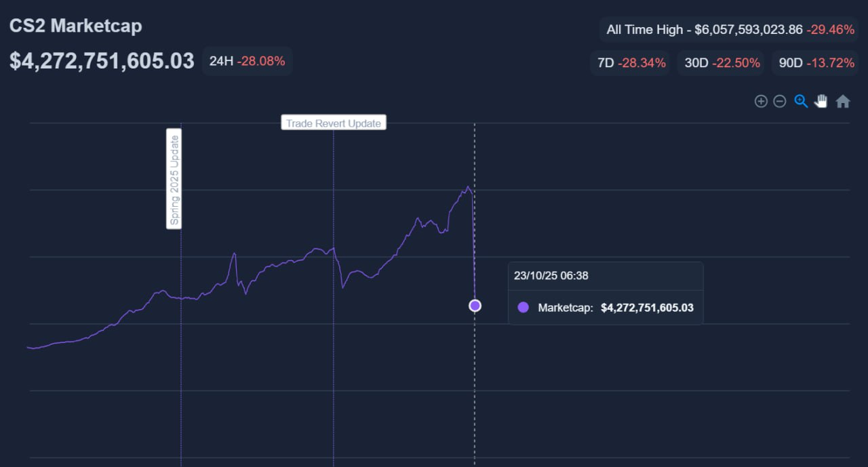Click the marketcap value inside the tooltip
Screen dimensions: 868x467
click(x=647, y=307)
